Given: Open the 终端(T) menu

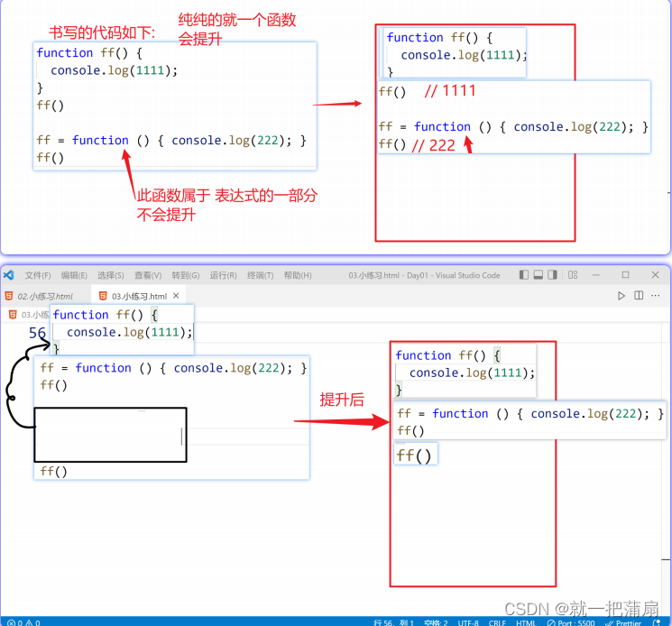Looking at the screenshot, I should tap(260, 275).
